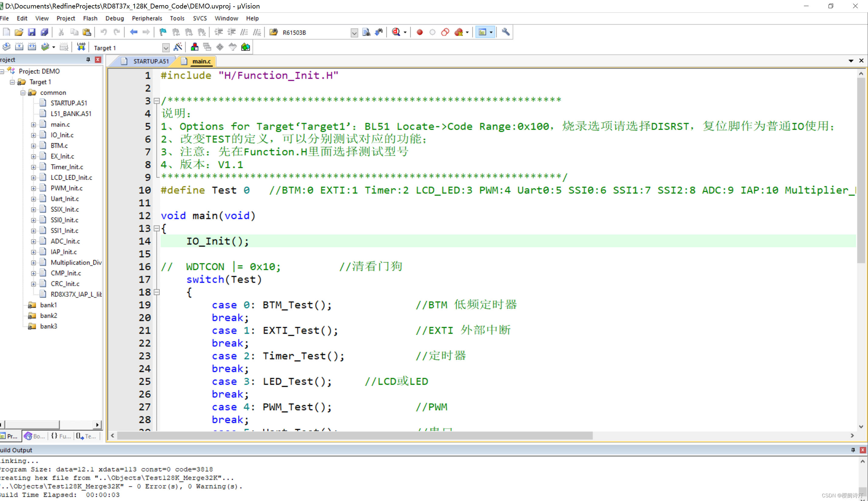Expand the main.c node in project tree

click(x=33, y=124)
